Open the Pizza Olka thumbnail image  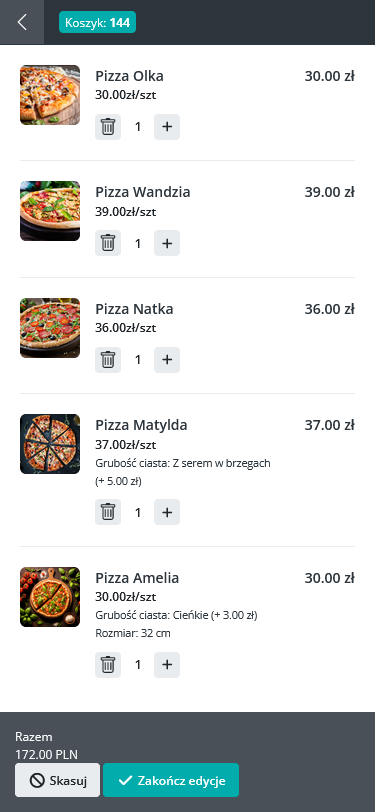(x=50, y=95)
